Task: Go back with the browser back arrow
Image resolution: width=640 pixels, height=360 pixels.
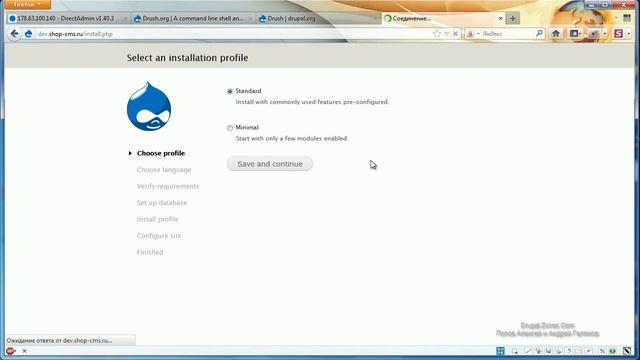Action: coord(14,34)
